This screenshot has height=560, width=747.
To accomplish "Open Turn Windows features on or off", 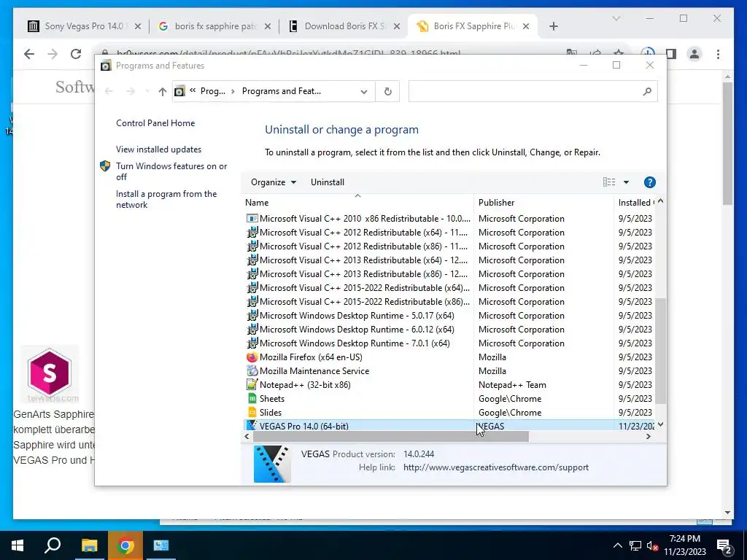I will point(171,171).
